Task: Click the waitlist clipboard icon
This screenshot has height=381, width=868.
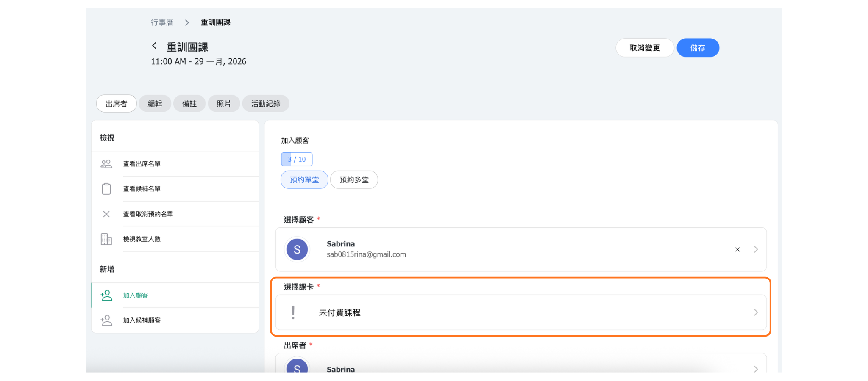Action: (106, 189)
